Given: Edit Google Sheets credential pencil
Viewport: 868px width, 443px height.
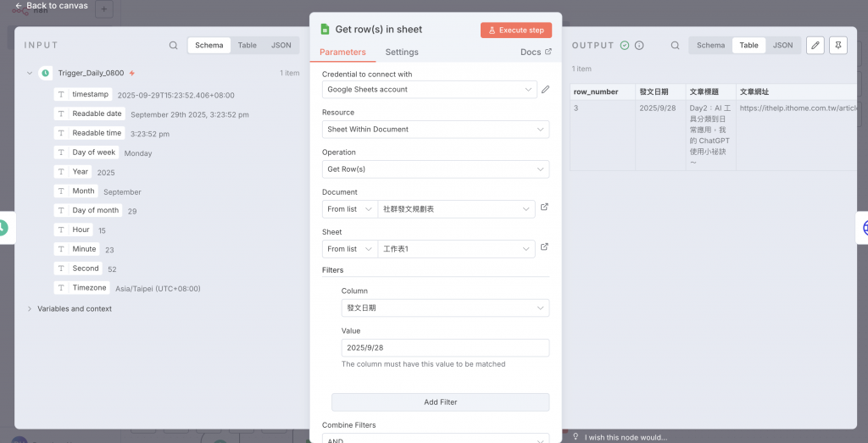Looking at the screenshot, I should pos(545,90).
